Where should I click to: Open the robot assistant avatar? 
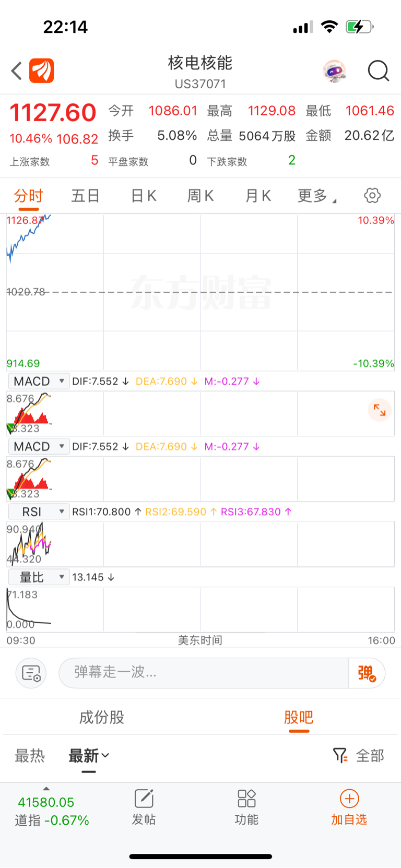click(x=334, y=71)
